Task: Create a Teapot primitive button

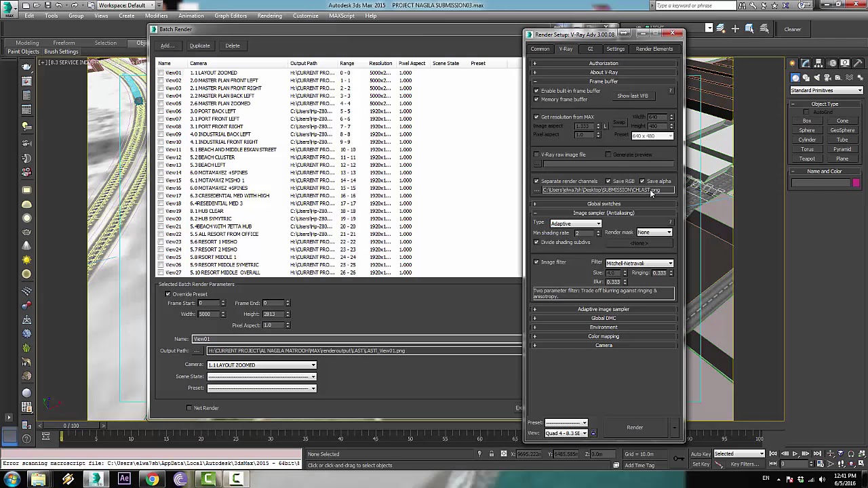Action: (x=807, y=159)
